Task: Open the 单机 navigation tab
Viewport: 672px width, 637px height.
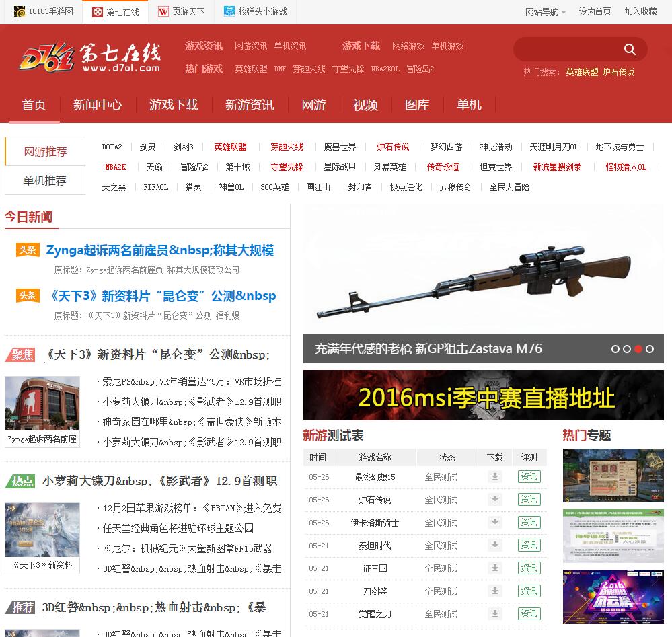Action: click(x=469, y=104)
